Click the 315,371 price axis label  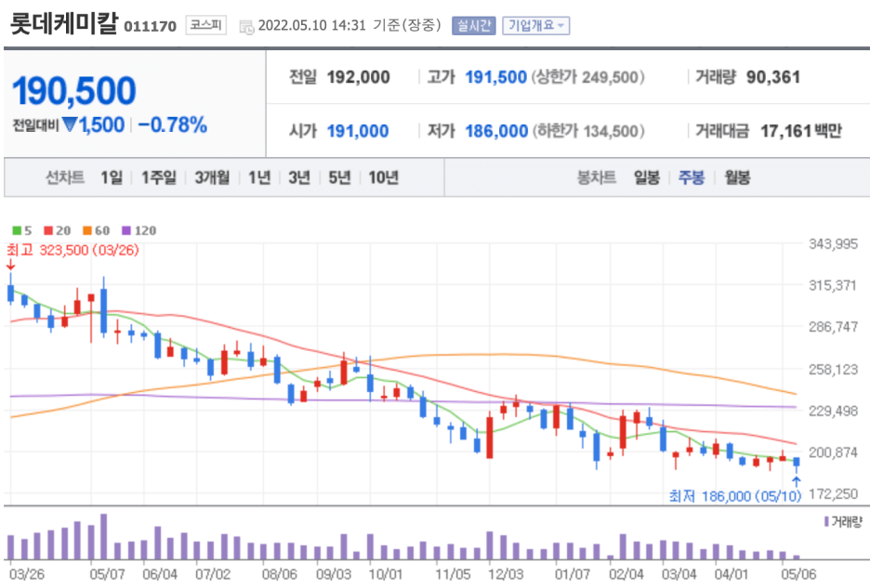(833, 285)
